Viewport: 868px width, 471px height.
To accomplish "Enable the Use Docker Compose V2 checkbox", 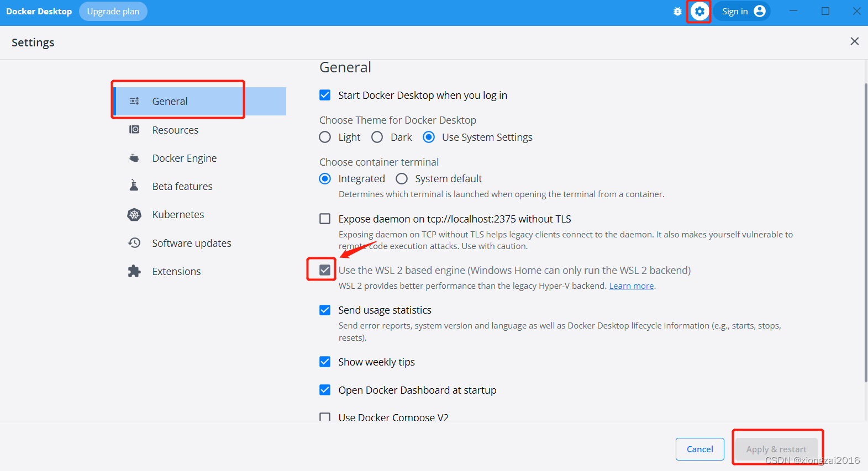I will tap(325, 417).
